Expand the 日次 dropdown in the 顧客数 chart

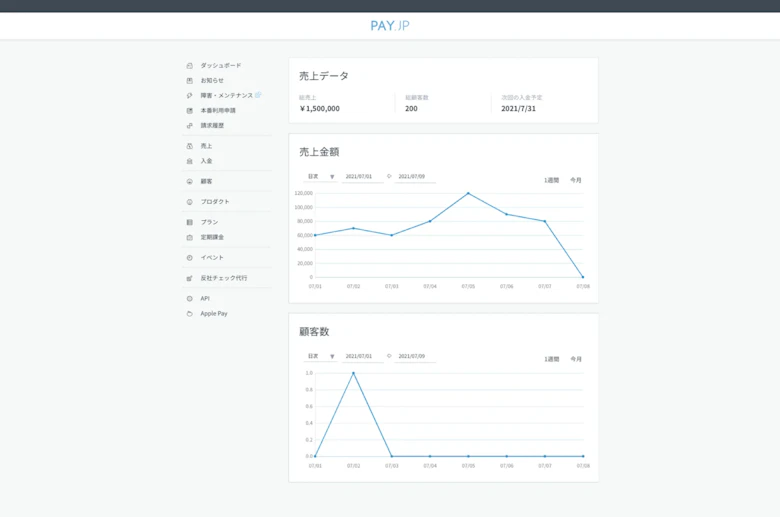click(321, 356)
